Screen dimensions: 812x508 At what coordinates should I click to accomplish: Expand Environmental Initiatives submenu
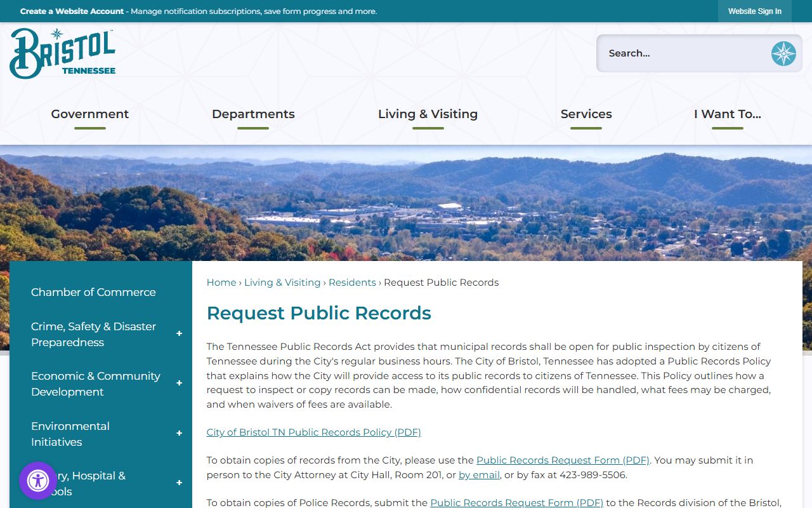point(179,434)
